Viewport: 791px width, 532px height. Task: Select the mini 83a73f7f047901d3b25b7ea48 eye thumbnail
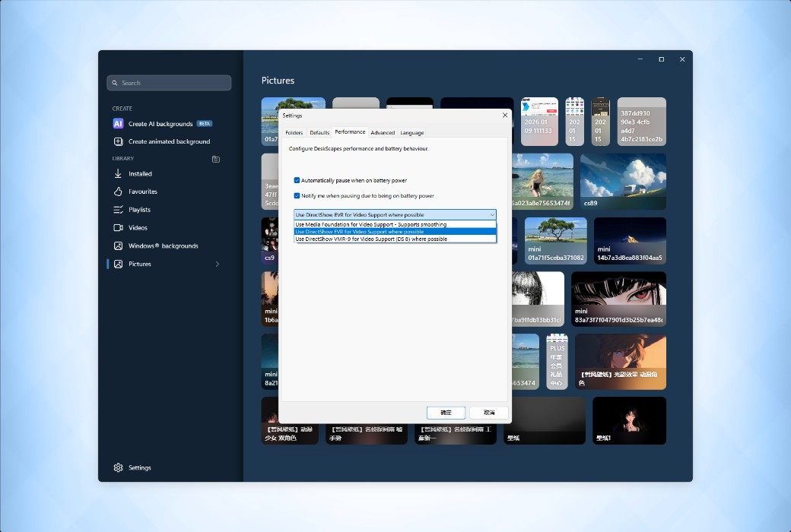(618, 299)
